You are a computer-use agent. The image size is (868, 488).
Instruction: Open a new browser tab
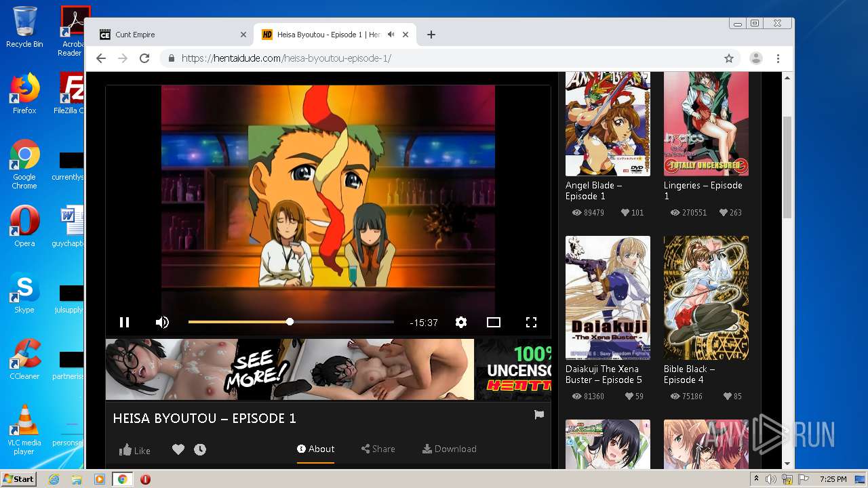point(431,35)
